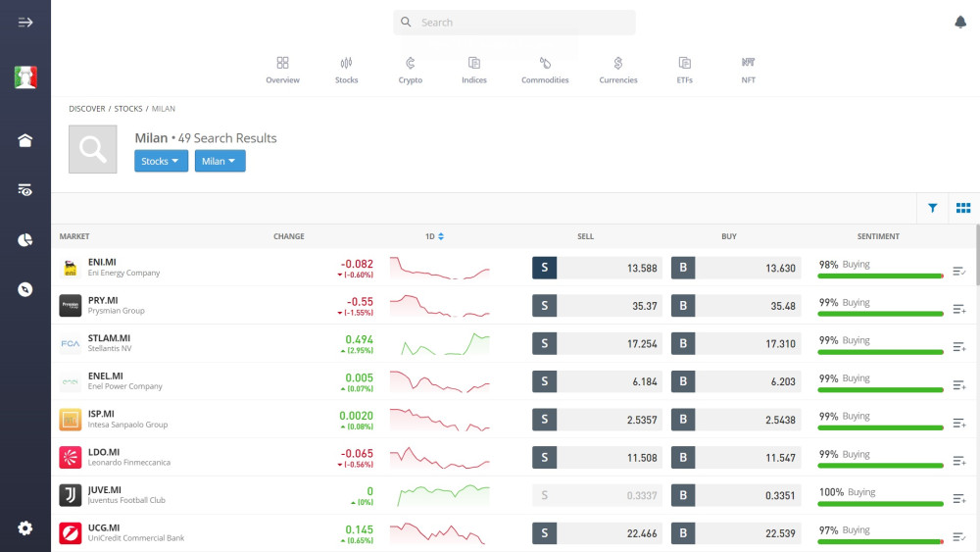Expand the Milan exchange dropdown
The width and height of the screenshot is (980, 552).
point(220,161)
